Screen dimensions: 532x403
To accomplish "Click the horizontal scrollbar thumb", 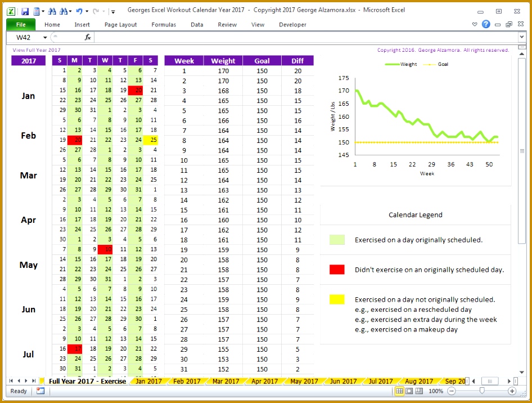I will pyautogui.click(x=490, y=381).
